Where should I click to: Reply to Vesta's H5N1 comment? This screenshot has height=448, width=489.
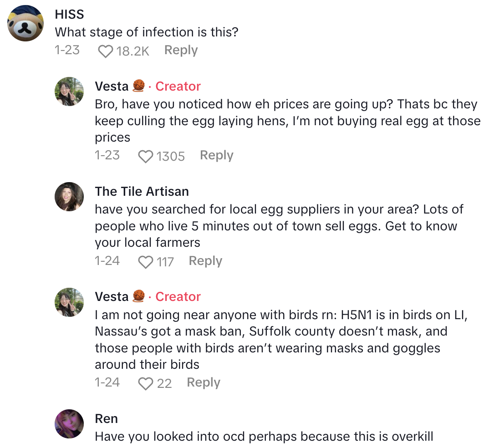pyautogui.click(x=203, y=382)
